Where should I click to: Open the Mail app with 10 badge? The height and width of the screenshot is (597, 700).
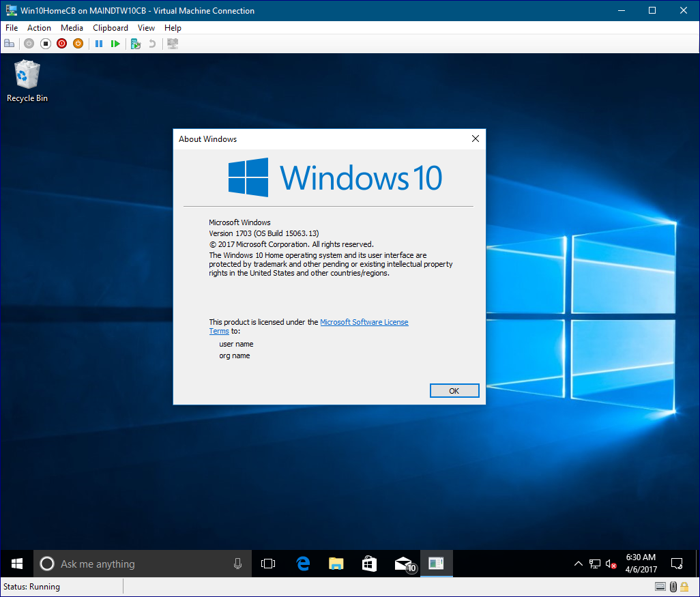404,564
